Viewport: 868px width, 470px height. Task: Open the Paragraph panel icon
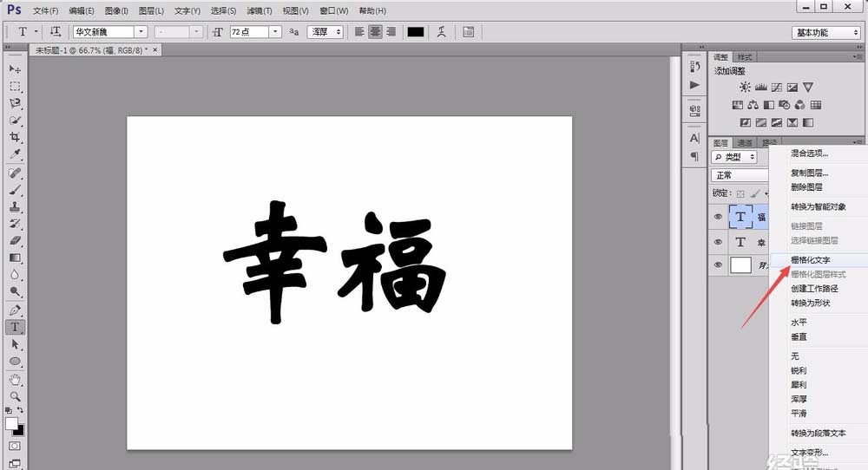coord(694,157)
